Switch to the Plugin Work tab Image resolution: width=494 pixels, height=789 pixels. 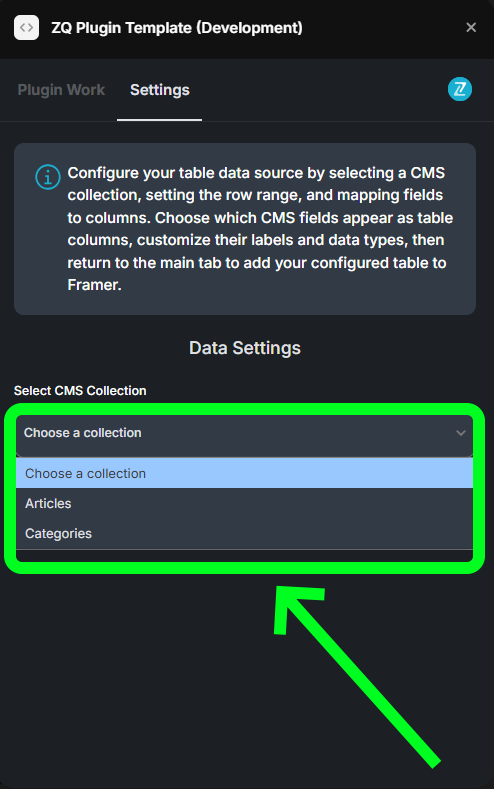(61, 90)
